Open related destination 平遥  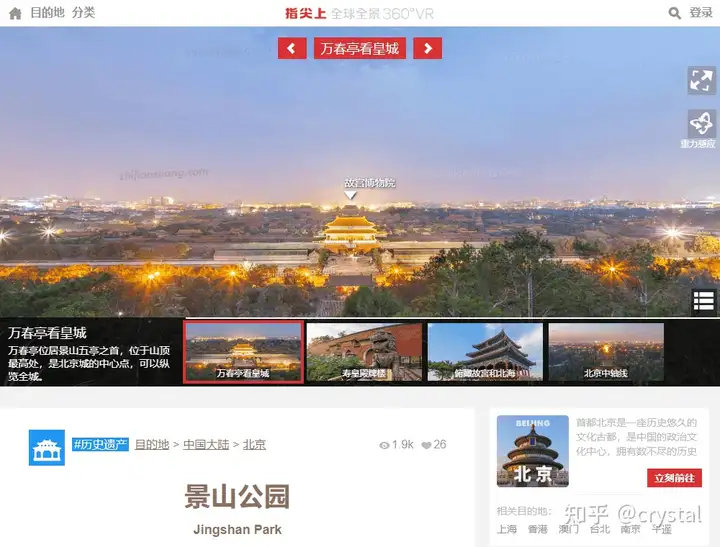pyautogui.click(x=661, y=529)
